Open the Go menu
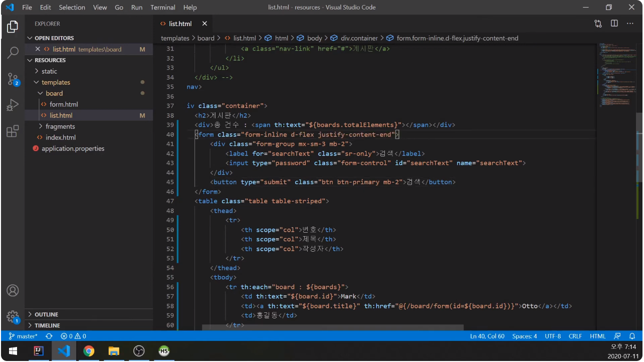Screen dimensions: 644x362 pyautogui.click(x=119, y=7)
